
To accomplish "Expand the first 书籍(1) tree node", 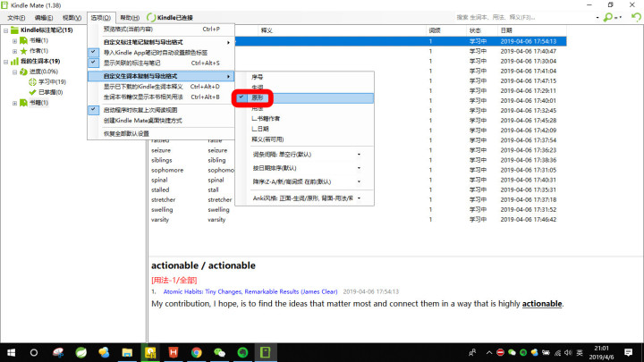I will click(x=15, y=40).
